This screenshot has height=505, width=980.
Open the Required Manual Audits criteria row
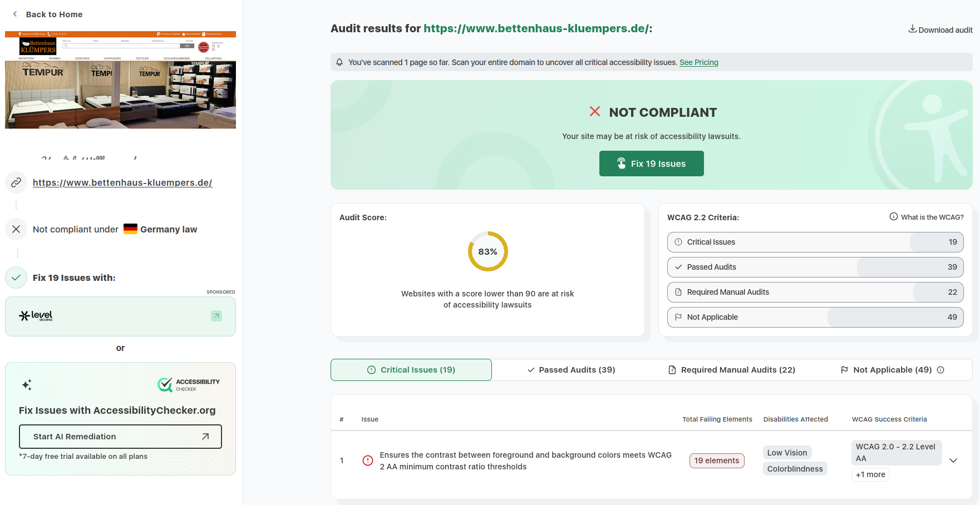click(x=815, y=292)
